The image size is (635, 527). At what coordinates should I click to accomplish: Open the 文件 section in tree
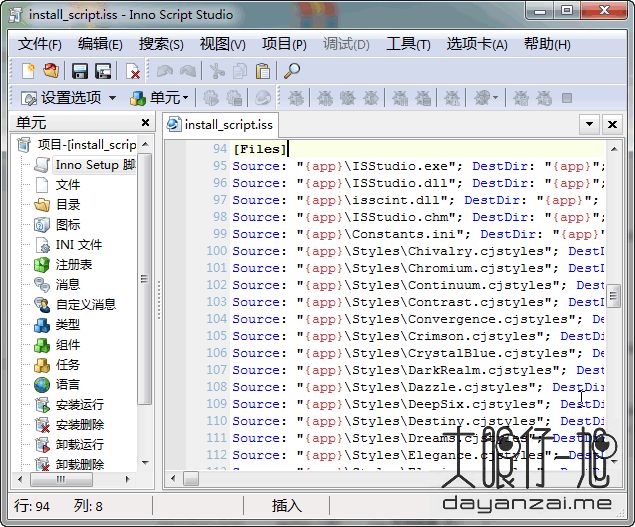58,185
